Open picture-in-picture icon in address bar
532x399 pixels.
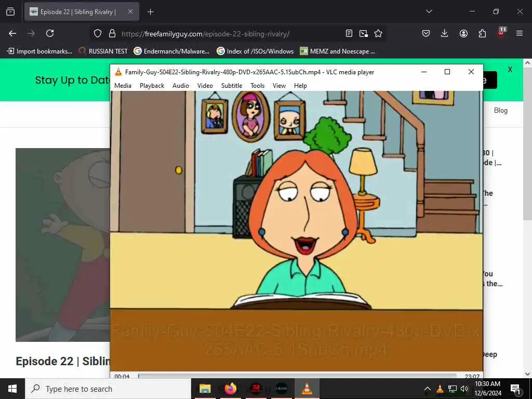[x=363, y=33]
